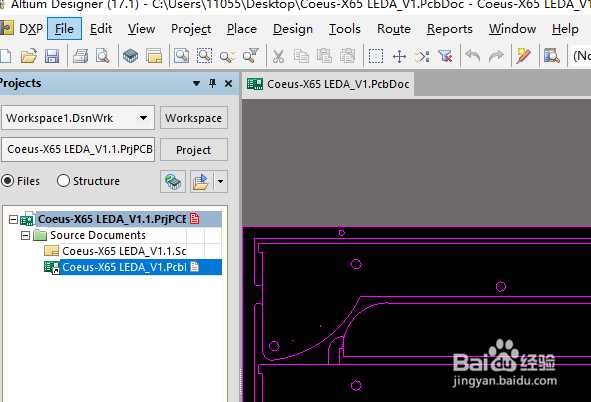Click the Paste icon

click(324, 56)
